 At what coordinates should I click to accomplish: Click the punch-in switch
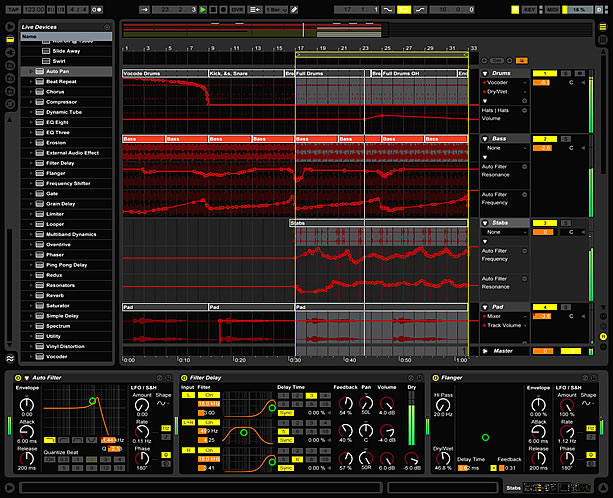tap(387, 9)
